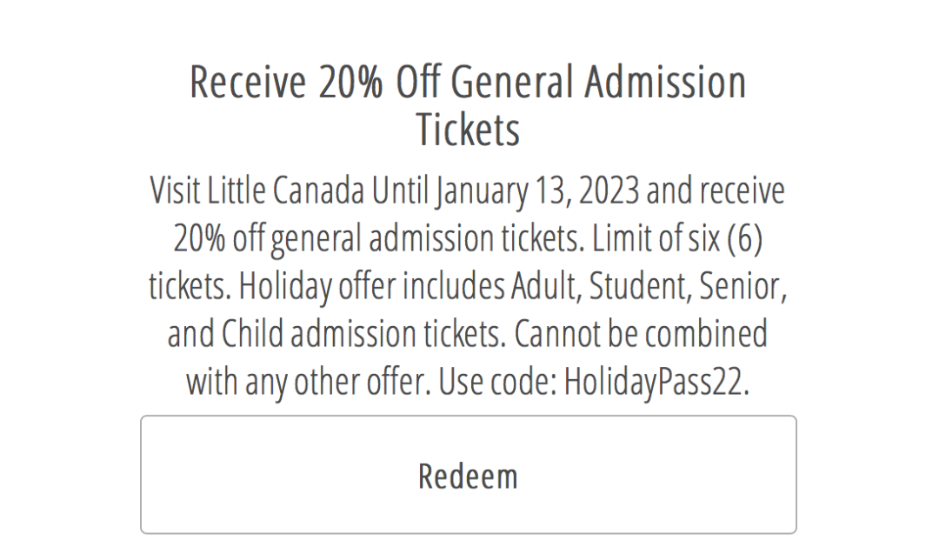Select the HolidayPass22 promo code text
939x560 pixels.
(x=656, y=382)
